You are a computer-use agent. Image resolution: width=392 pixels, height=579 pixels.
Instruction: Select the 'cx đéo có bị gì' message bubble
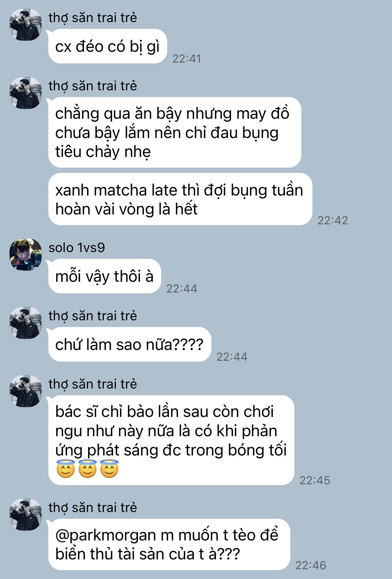tap(107, 46)
